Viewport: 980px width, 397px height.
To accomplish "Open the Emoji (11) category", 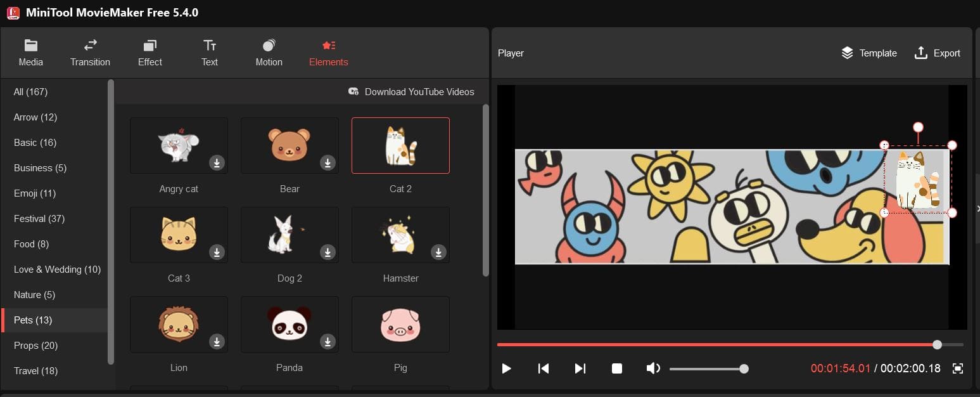I will 54,193.
